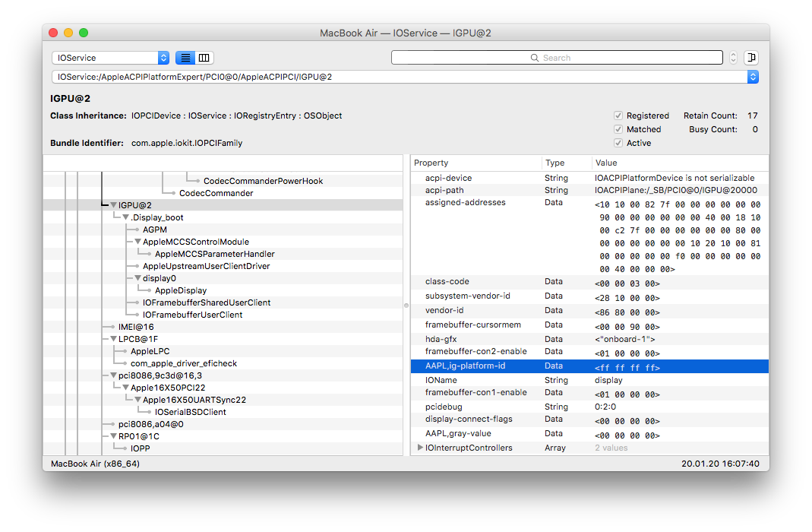Toggle the Active checkbox
The image size is (812, 532).
618,143
